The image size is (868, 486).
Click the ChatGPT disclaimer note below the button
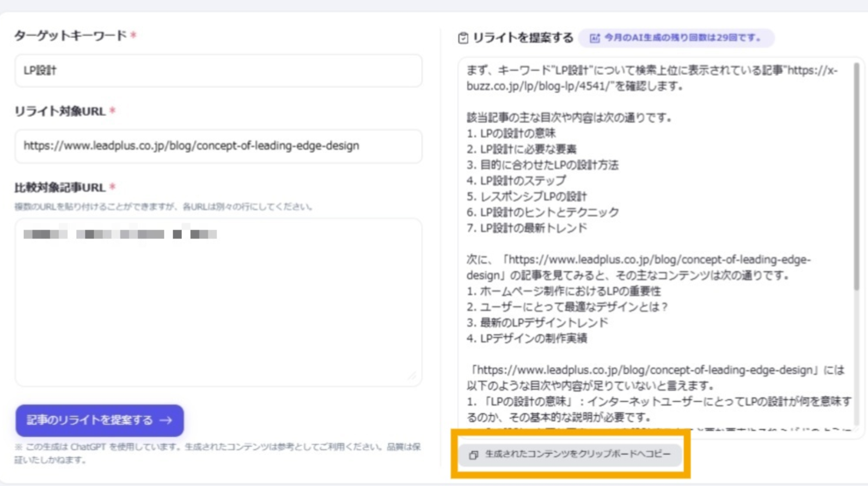click(218, 453)
